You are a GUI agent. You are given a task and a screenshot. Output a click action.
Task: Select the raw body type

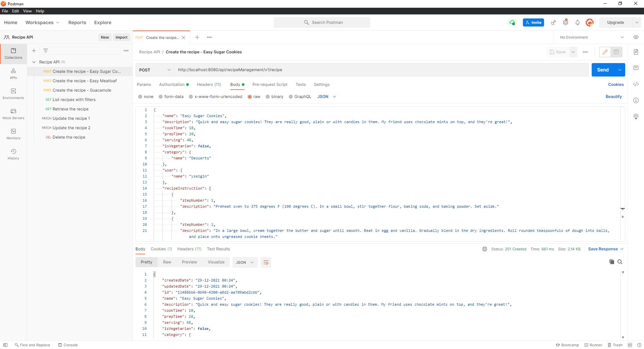tap(254, 97)
